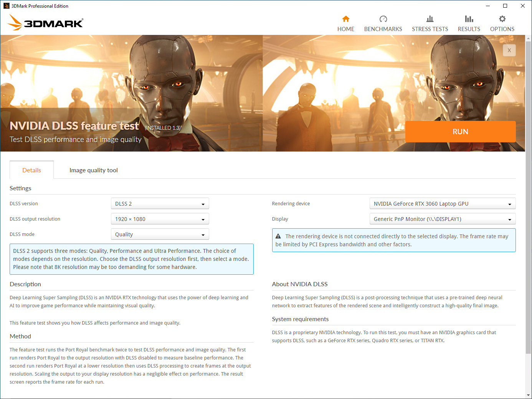Open the STRESS TESTS chart icon

point(430,19)
